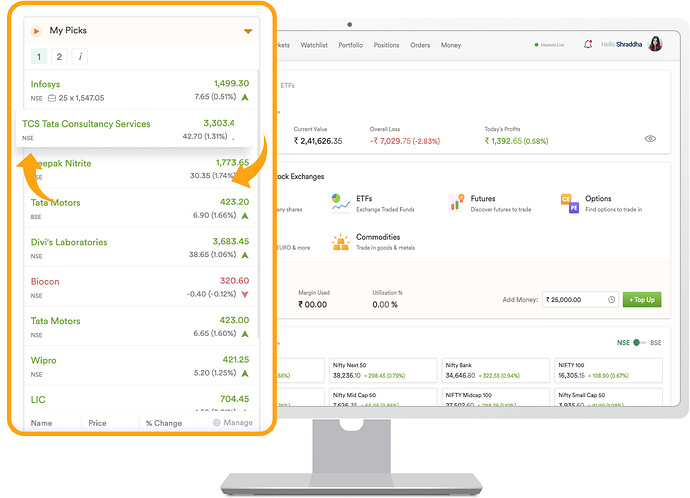Image resolution: width=690 pixels, height=498 pixels.
Task: Open the Orders menu item
Action: click(420, 45)
